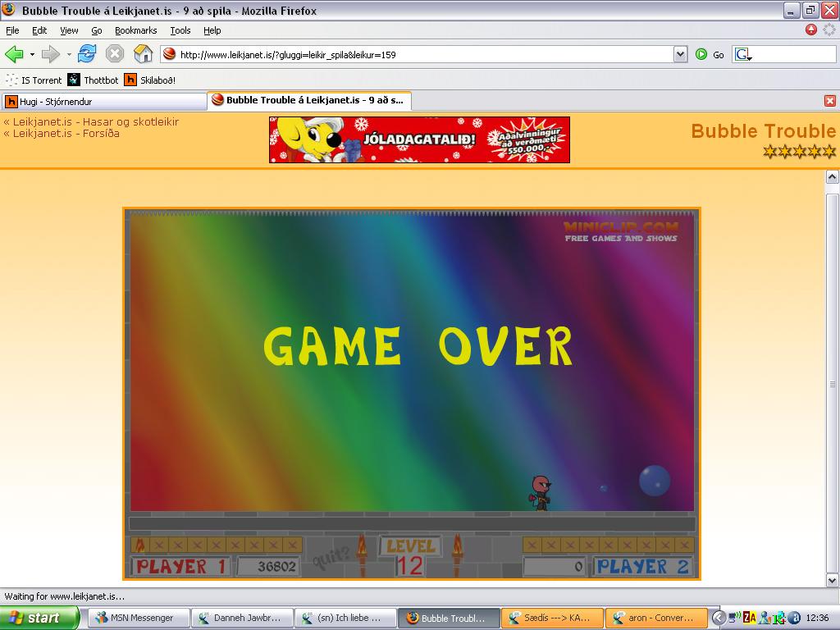Click the Firefox activity throbber
The width and height of the screenshot is (840, 630).
829,30
